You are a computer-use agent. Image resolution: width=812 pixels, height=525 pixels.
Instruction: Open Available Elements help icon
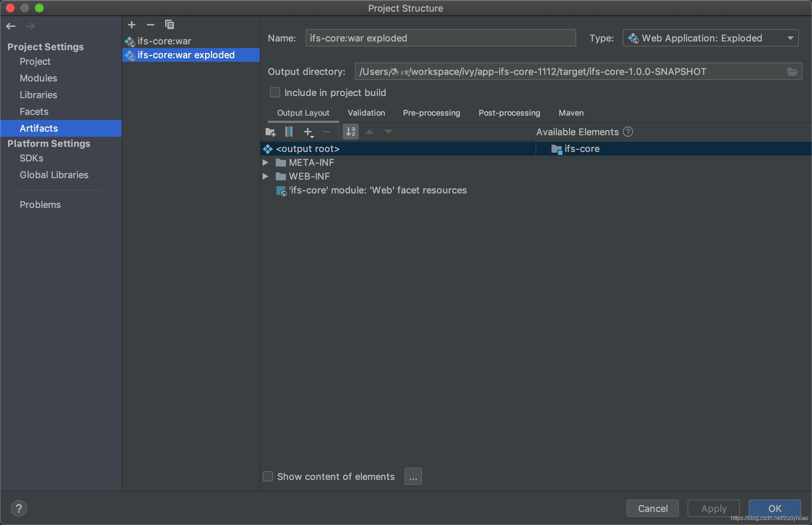point(628,132)
